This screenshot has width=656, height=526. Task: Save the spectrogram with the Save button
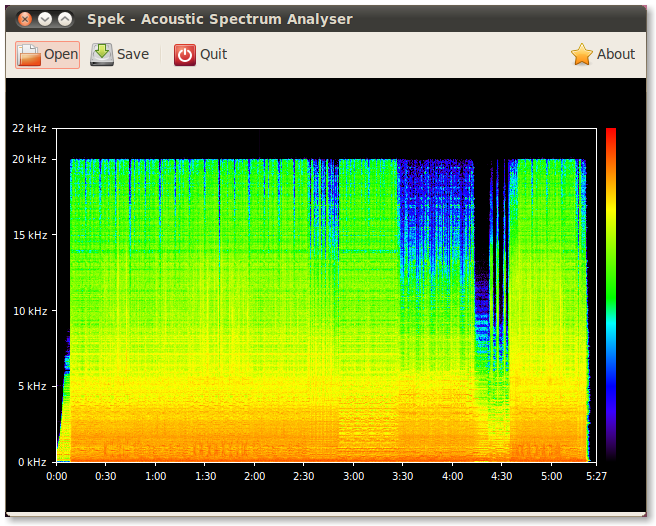(120, 54)
